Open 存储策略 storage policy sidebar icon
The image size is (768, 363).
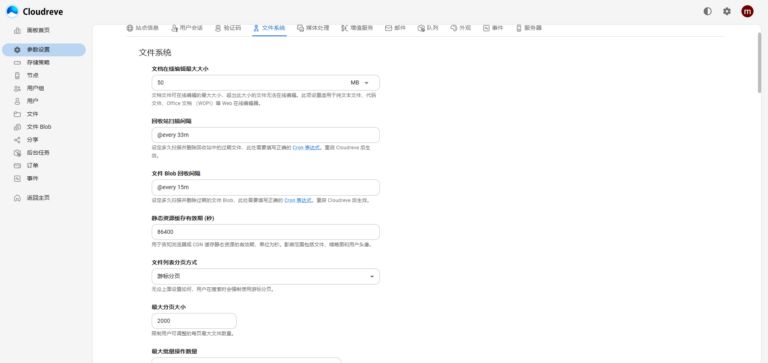(18, 63)
